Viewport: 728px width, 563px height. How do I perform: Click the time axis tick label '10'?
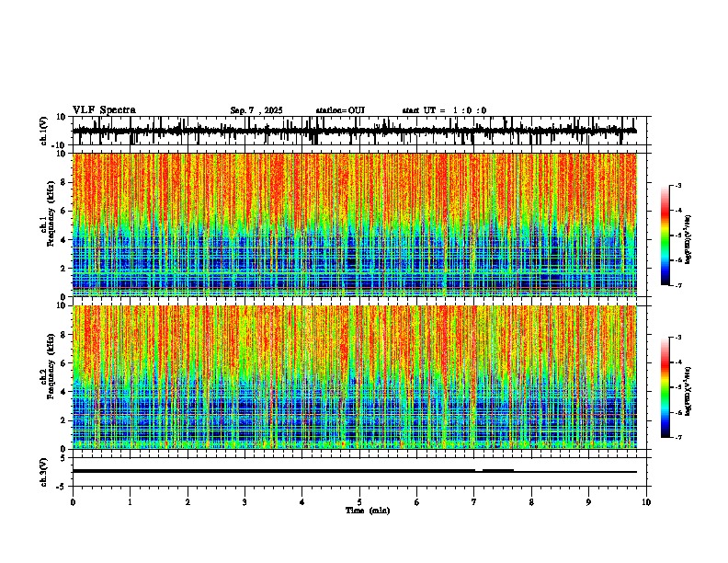tap(646, 502)
